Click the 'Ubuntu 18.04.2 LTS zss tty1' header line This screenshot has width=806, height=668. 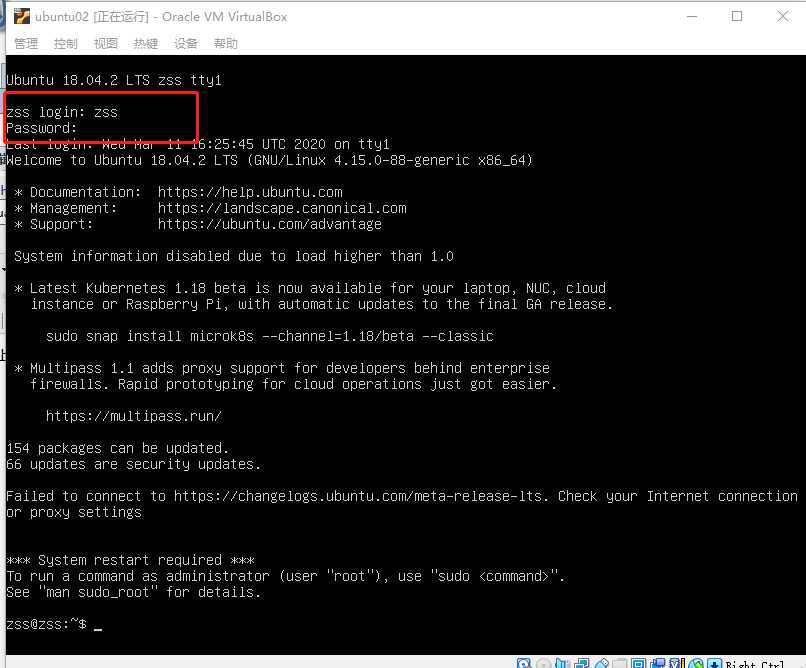114,80
